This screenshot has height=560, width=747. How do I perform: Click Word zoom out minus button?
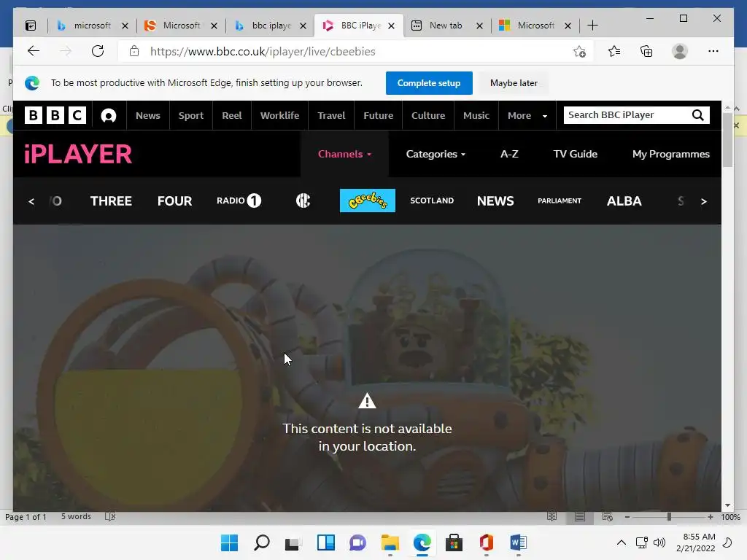click(627, 517)
